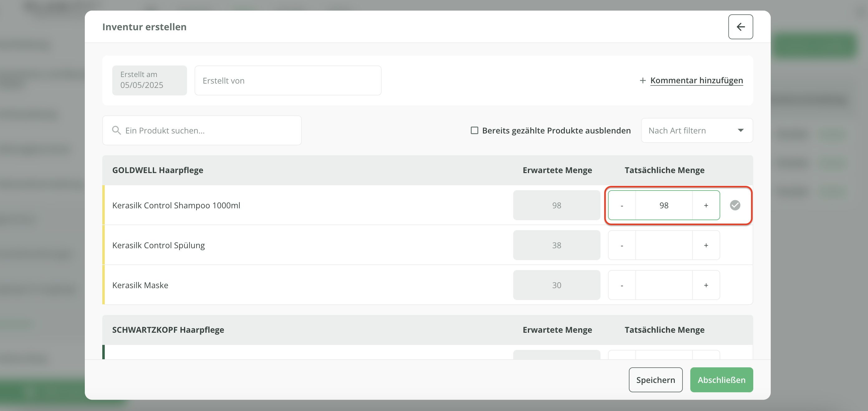The image size is (868, 411).
Task: Click the search magnifier icon
Action: click(x=116, y=130)
